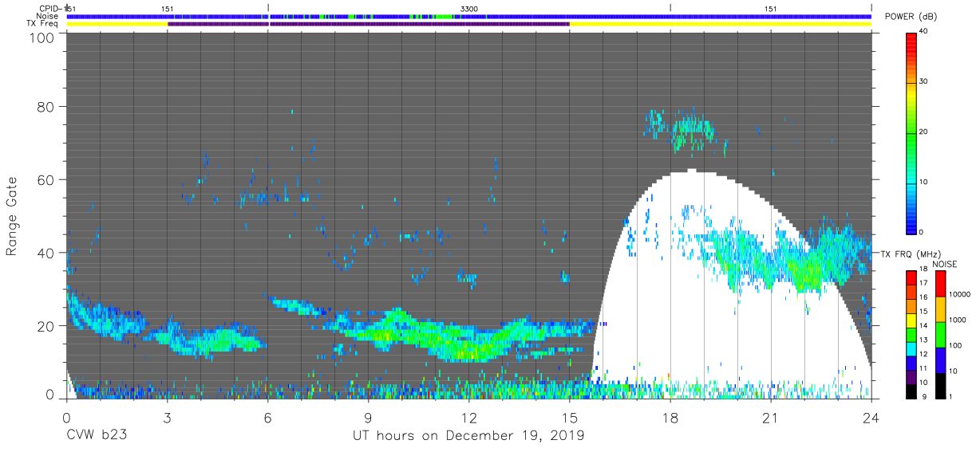This screenshot has height=452, width=980.
Task: Click hour 18 tick on time axis
Action: coord(670,416)
